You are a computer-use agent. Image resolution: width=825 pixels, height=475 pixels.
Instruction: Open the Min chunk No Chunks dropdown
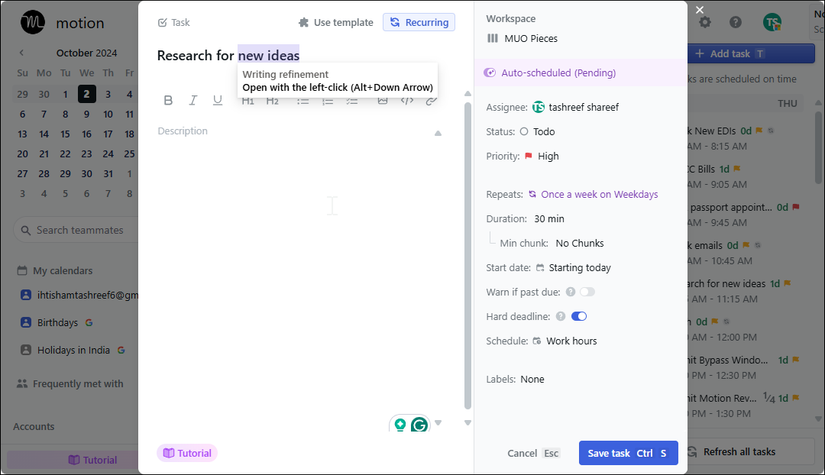579,243
